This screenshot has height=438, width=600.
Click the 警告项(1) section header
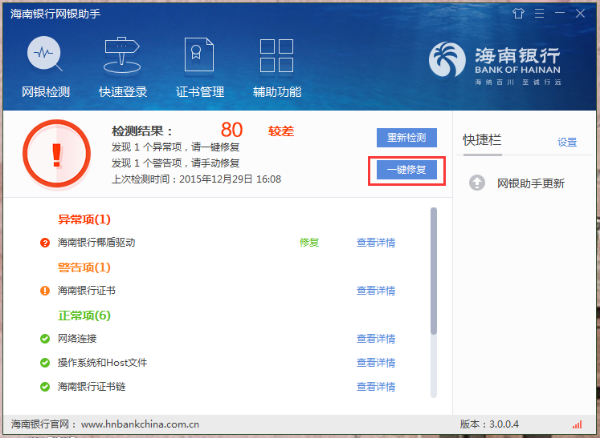click(84, 267)
